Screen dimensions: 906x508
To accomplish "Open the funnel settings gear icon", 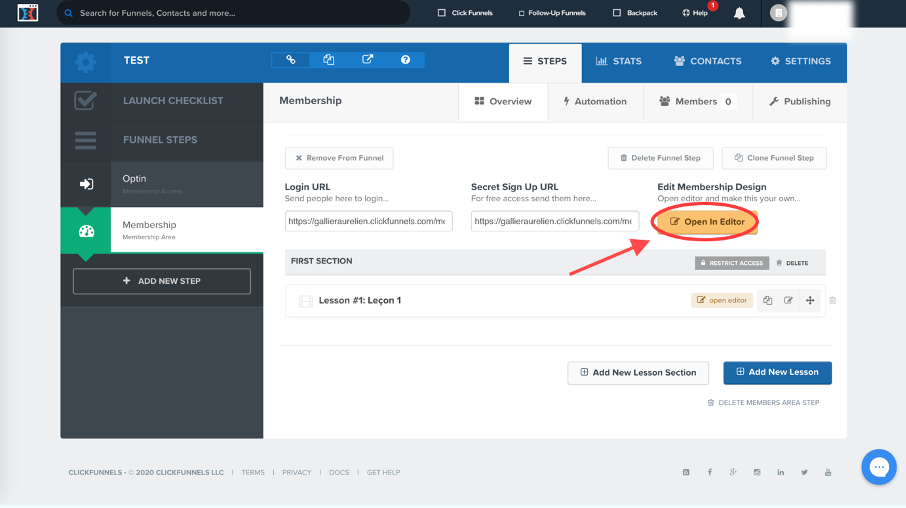I will pyautogui.click(x=86, y=62).
